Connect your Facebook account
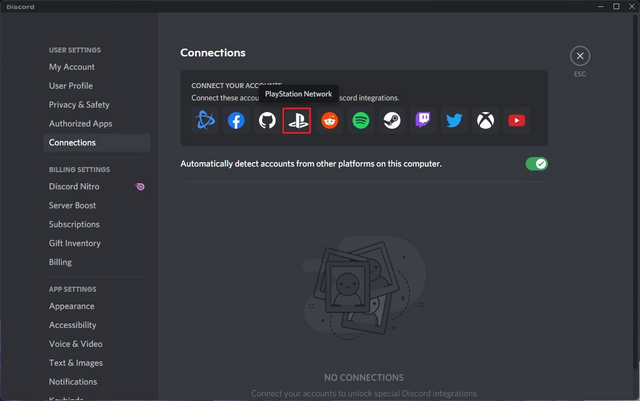The height and width of the screenshot is (401, 640). (236, 120)
